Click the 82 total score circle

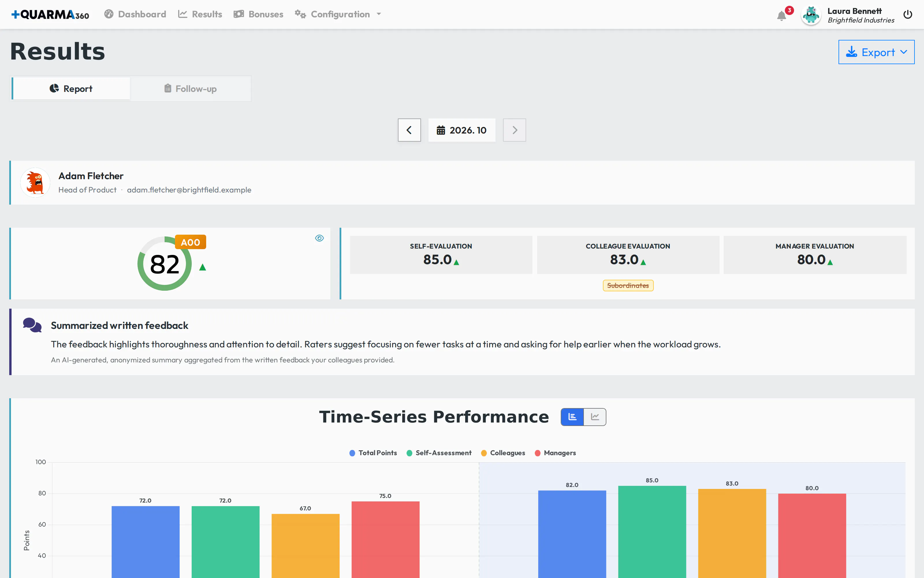[165, 264]
